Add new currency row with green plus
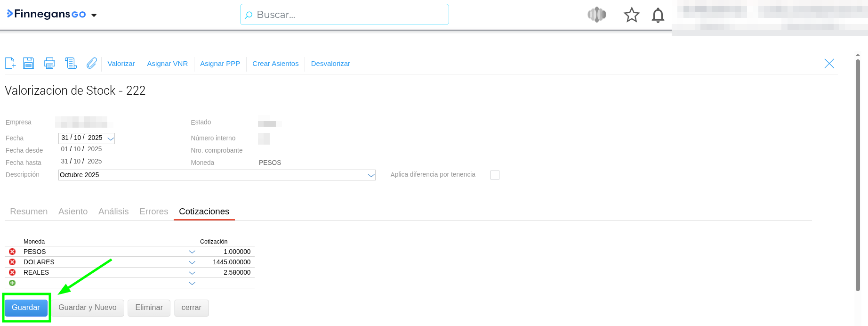The image size is (868, 326). click(12, 283)
